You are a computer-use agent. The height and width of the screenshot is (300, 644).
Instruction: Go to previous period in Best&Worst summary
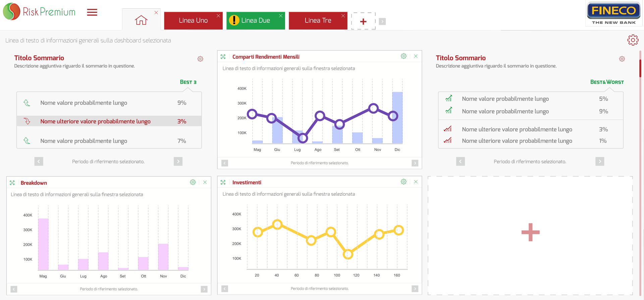click(x=461, y=162)
